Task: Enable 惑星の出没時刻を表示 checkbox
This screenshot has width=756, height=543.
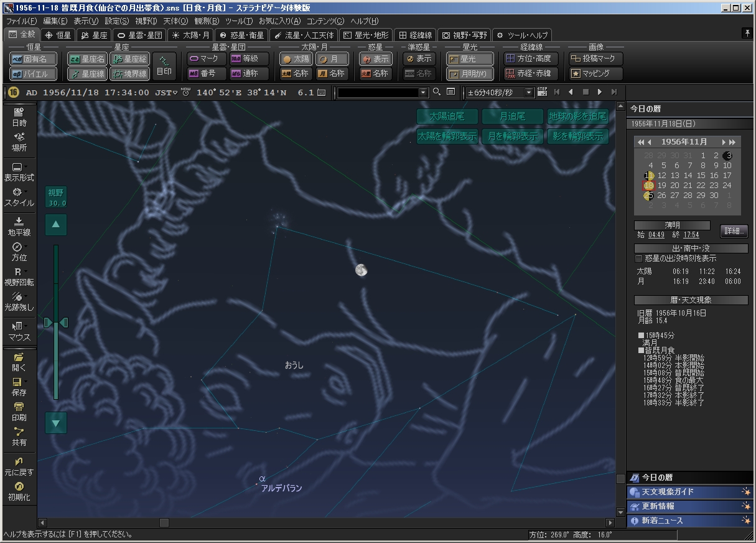Action: click(x=638, y=258)
